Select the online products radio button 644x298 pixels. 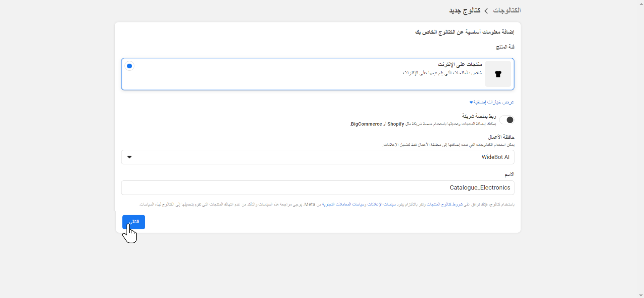click(129, 66)
